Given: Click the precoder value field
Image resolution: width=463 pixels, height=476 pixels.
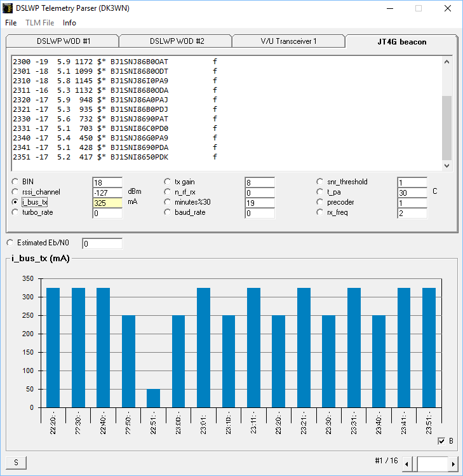Looking at the screenshot, I should pos(412,203).
